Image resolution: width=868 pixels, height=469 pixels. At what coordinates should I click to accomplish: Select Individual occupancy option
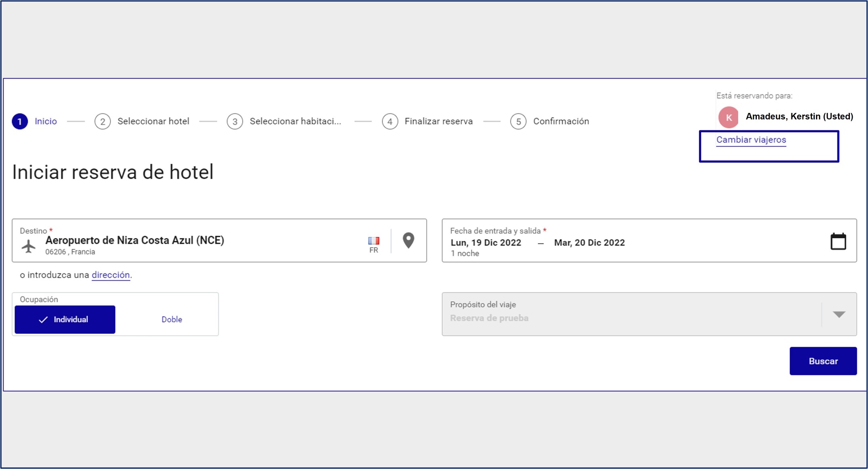pyautogui.click(x=65, y=319)
